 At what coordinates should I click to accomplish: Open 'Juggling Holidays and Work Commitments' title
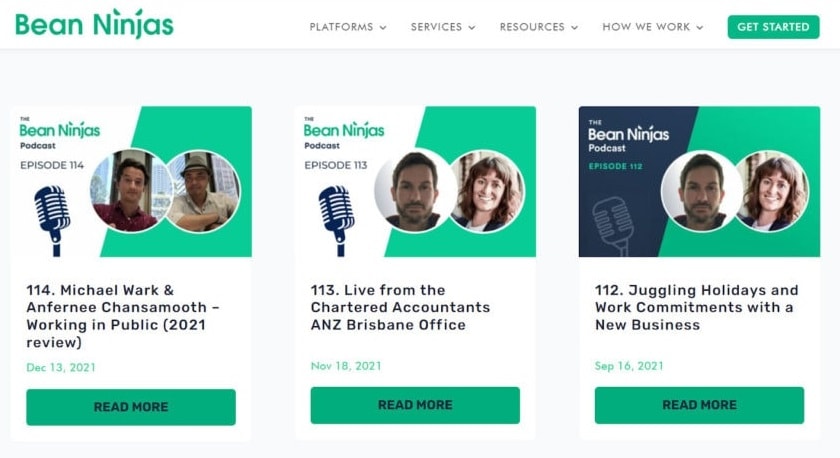tap(696, 307)
